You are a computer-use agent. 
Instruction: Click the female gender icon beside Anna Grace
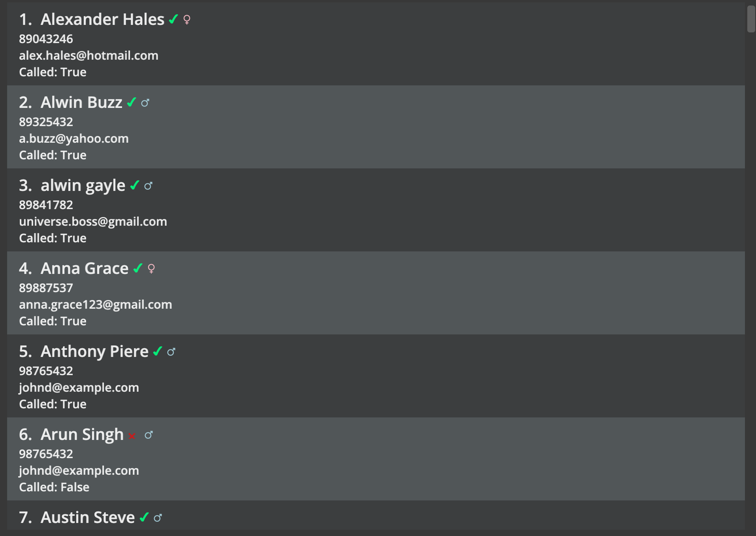tap(151, 269)
